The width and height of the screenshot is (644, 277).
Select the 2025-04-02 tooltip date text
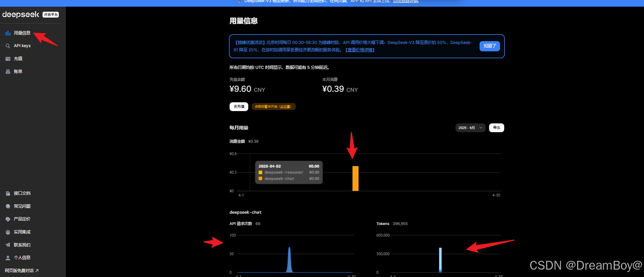click(270, 166)
